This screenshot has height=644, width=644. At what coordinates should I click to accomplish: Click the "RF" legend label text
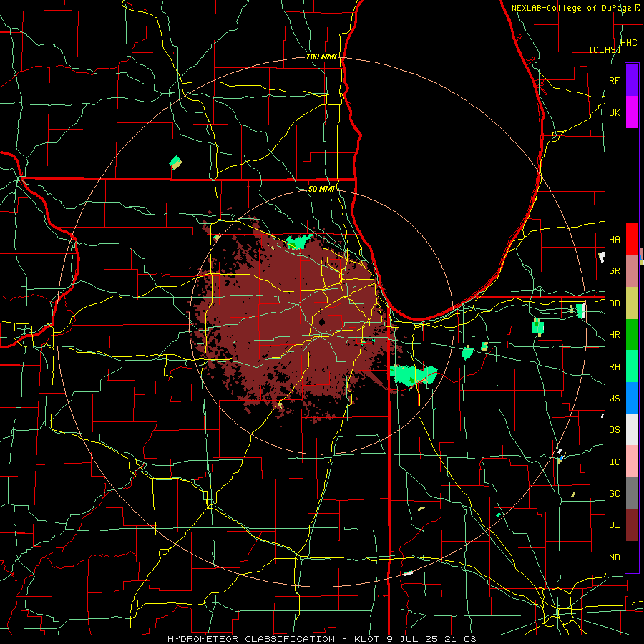point(614,80)
